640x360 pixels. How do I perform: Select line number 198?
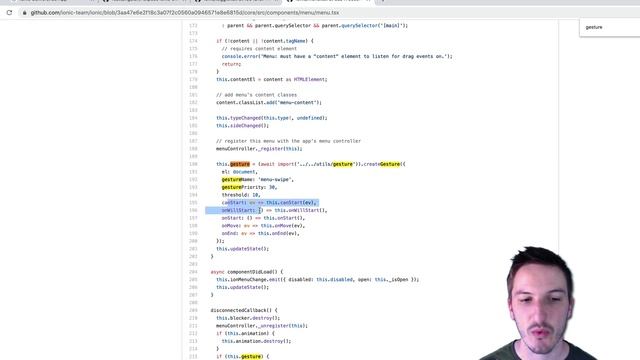click(193, 226)
